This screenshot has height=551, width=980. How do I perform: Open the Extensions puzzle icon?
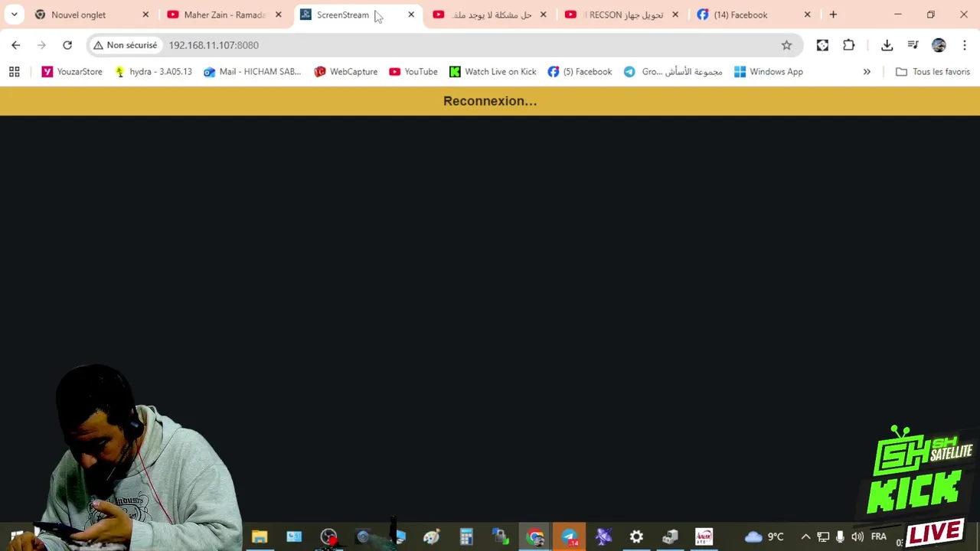click(849, 45)
